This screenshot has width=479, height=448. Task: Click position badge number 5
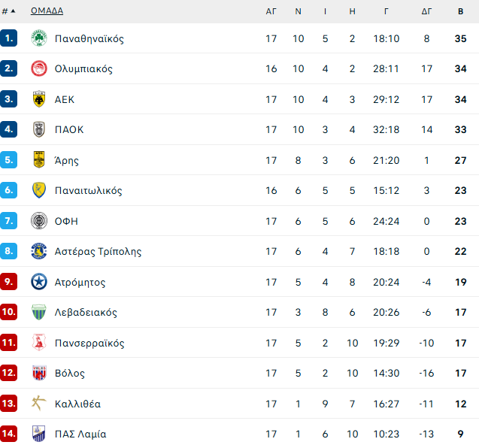point(8,159)
